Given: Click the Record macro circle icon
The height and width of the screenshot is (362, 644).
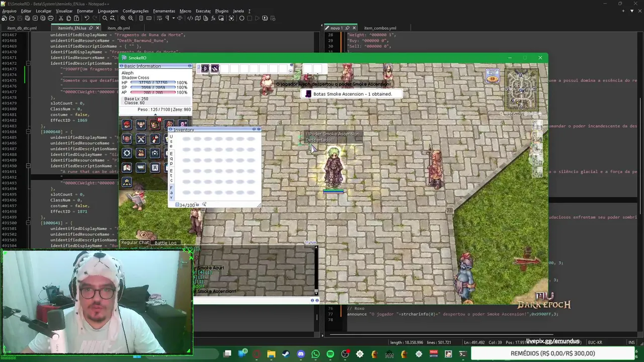Looking at the screenshot, I should point(242,18).
